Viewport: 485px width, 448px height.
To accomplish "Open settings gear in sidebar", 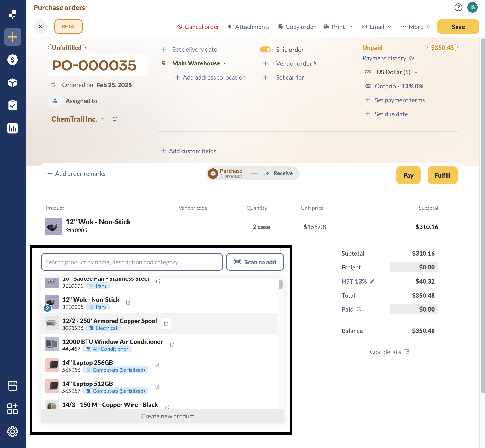I will coord(12,432).
